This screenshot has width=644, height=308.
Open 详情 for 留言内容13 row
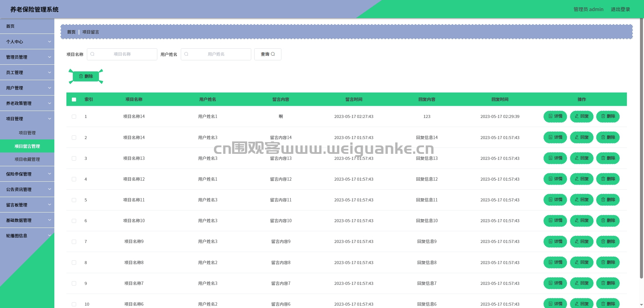click(x=555, y=158)
